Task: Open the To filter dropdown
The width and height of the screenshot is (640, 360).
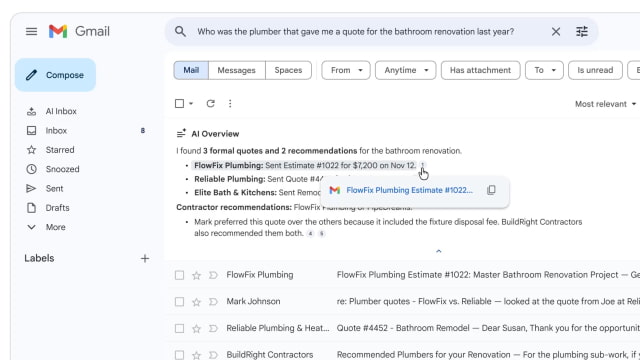Action: [x=544, y=70]
